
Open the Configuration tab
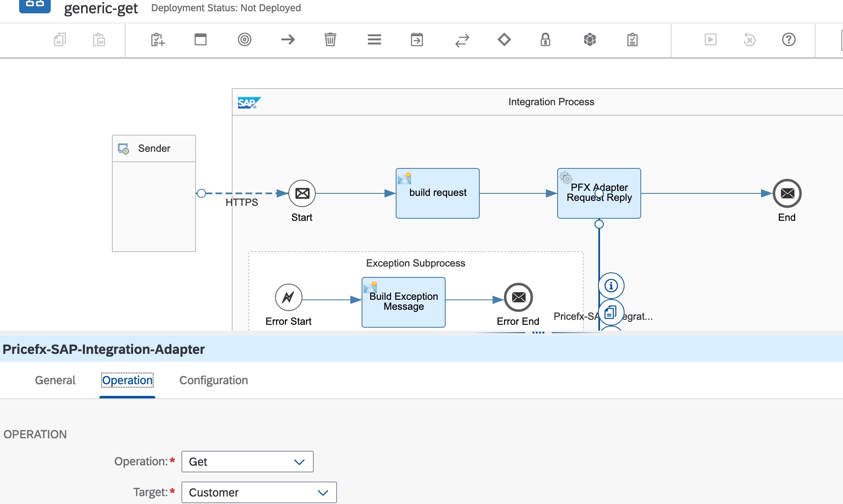coord(213,380)
